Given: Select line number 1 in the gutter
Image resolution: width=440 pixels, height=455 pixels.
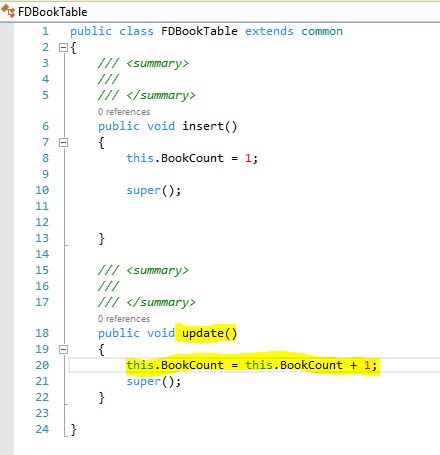Looking at the screenshot, I should (45, 31).
